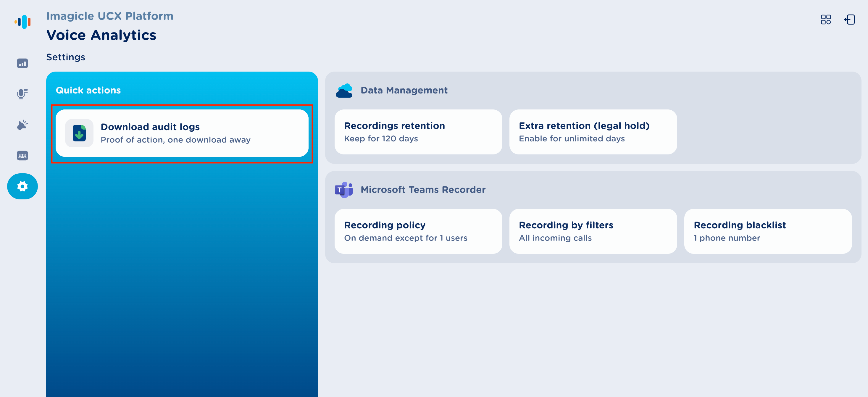Click the Imagicle UCX Platform title
This screenshot has height=397, width=868.
(x=109, y=16)
